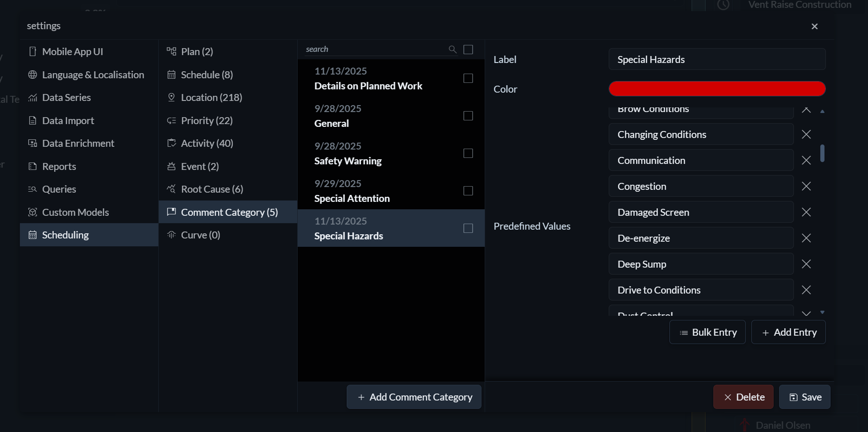This screenshot has height=432, width=868.
Task: Check the Special Attention checkbox
Action: pyautogui.click(x=468, y=191)
